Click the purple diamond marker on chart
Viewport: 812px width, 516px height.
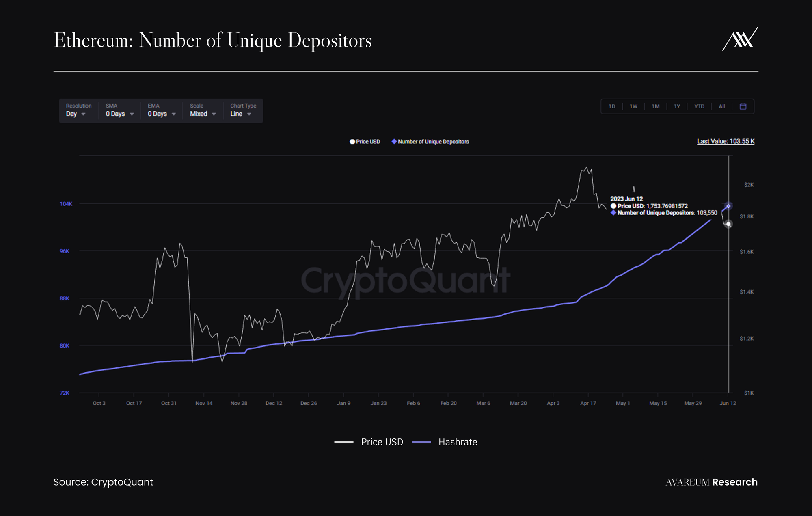pos(728,206)
